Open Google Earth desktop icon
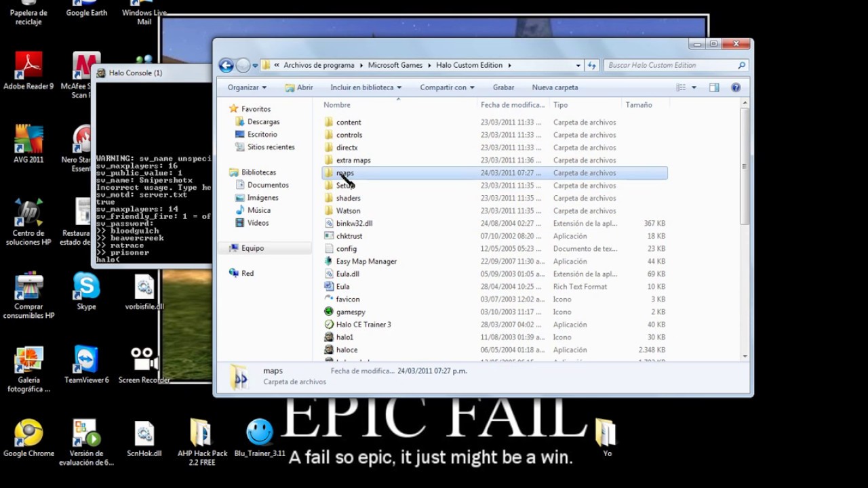868x488 pixels. click(86, 9)
